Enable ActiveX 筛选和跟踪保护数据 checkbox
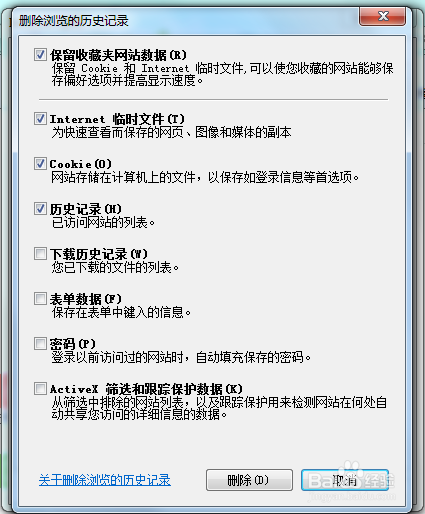Viewport: 425px width, 514px height. (x=40, y=389)
